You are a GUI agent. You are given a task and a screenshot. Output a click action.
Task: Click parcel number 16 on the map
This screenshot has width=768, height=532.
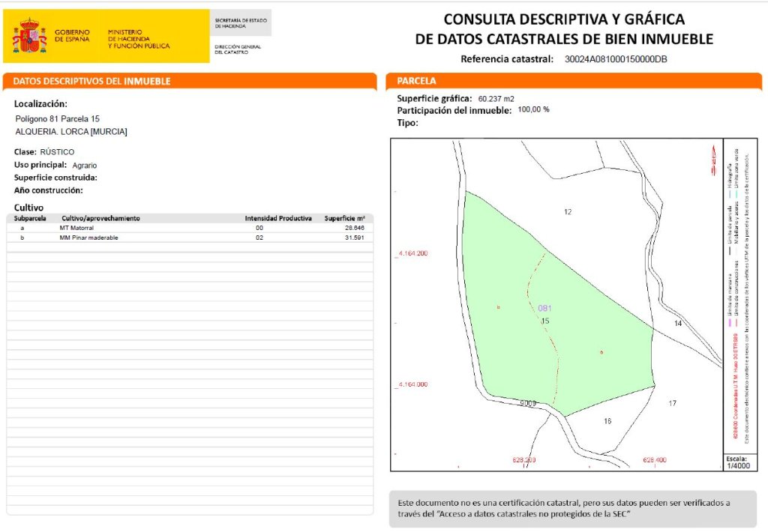[x=607, y=421]
